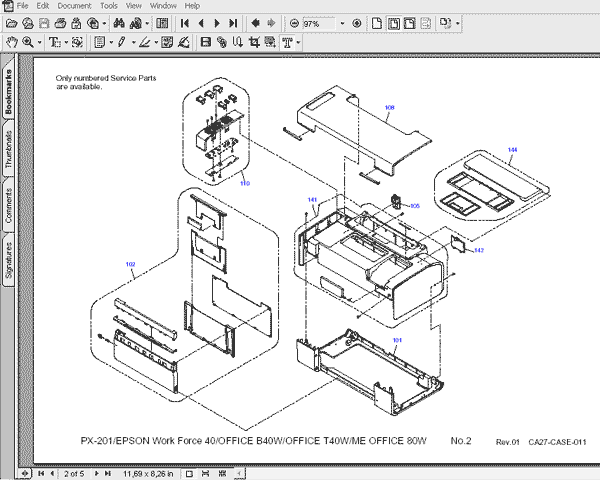Open the zoom percentage dropdown
The width and height of the screenshot is (600, 480).
click(342, 23)
